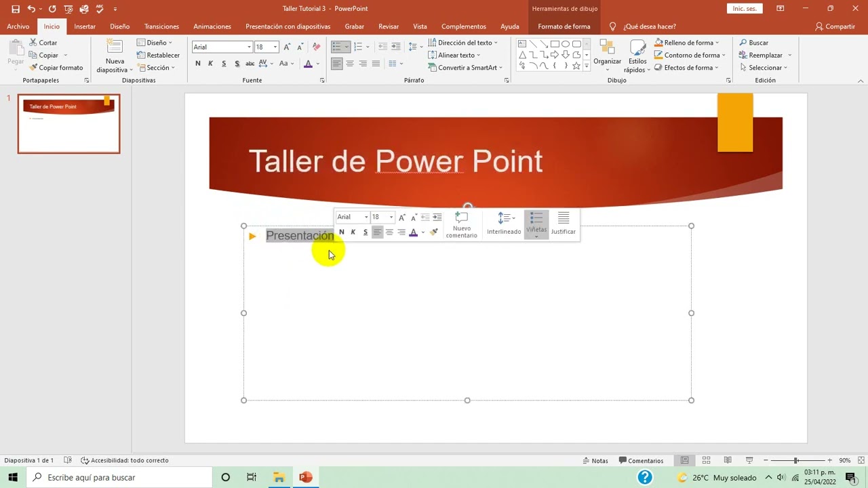Open File Explorer on the taskbar
The height and width of the screenshot is (488, 868).
[x=279, y=477]
